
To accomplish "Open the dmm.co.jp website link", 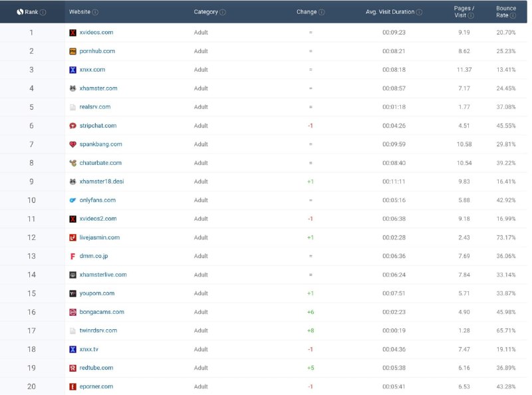I will click(x=94, y=255).
